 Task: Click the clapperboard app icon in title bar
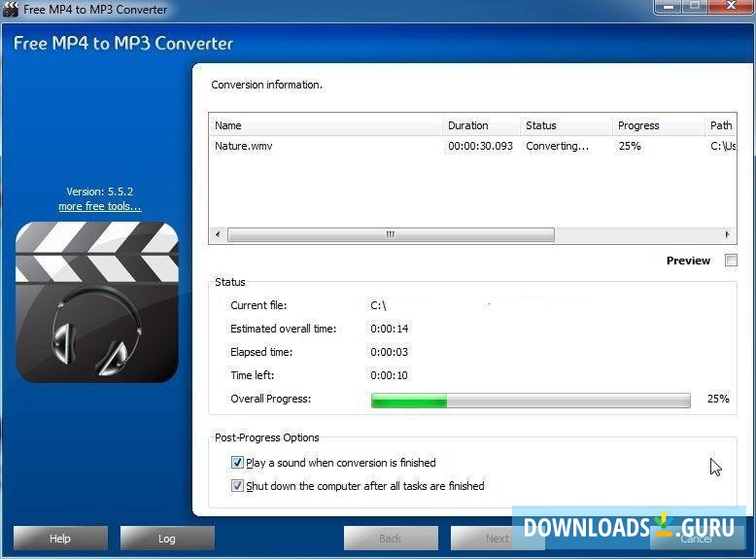tap(10, 9)
